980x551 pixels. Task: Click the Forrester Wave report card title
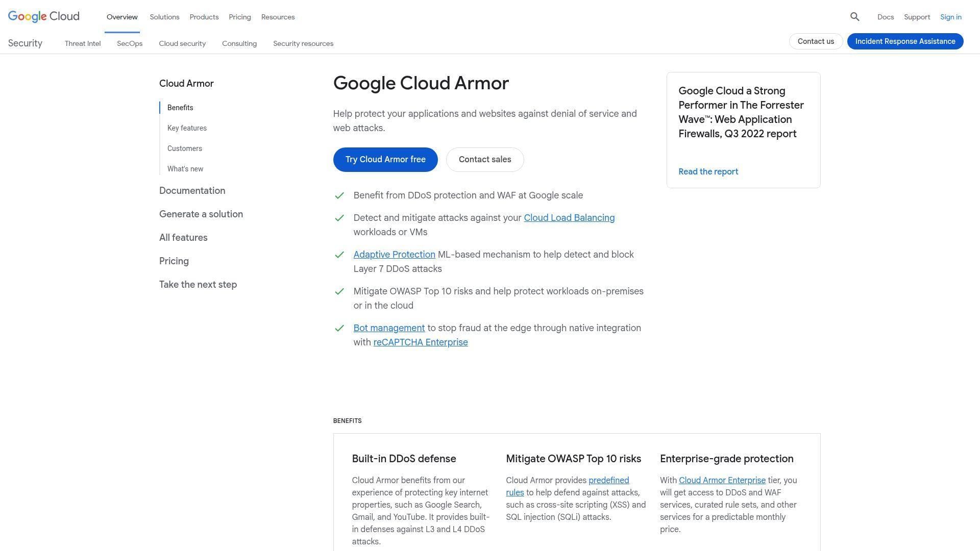click(x=741, y=112)
